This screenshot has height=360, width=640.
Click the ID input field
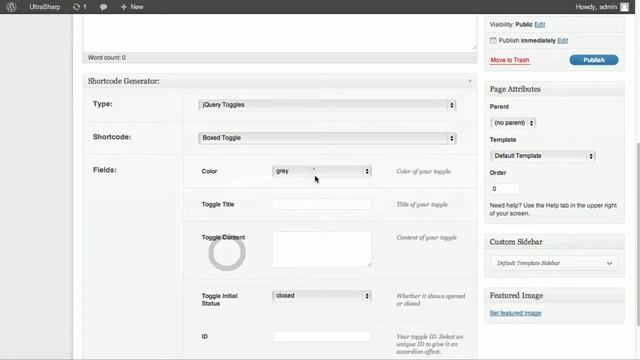pos(322,336)
